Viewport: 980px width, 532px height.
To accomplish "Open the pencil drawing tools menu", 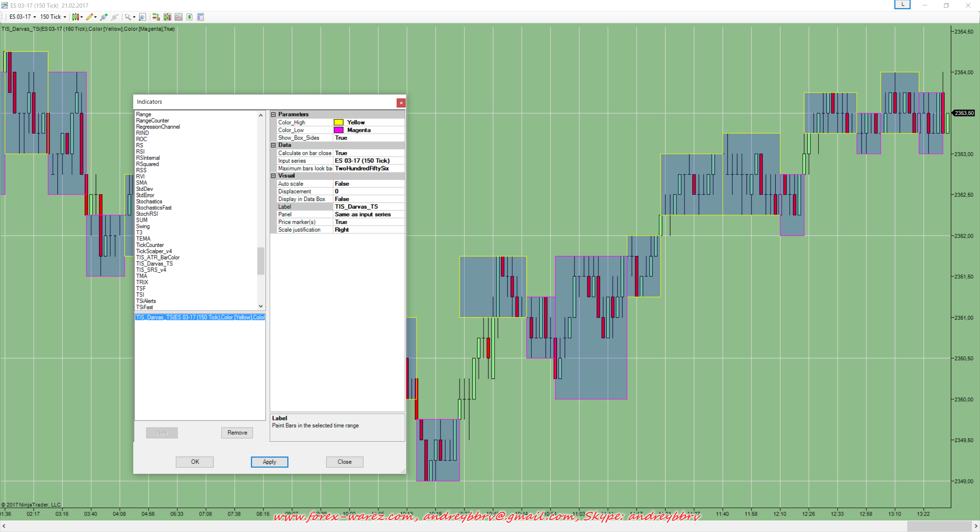I will point(91,17).
